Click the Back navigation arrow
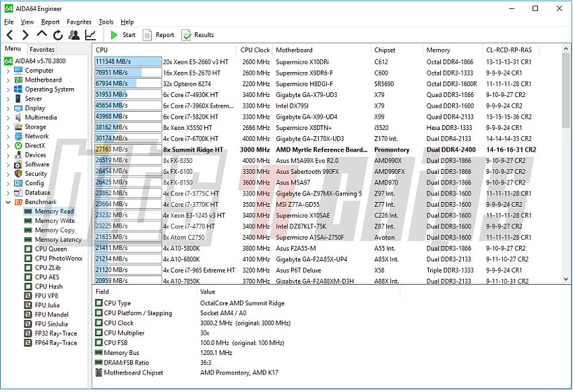 (10, 35)
